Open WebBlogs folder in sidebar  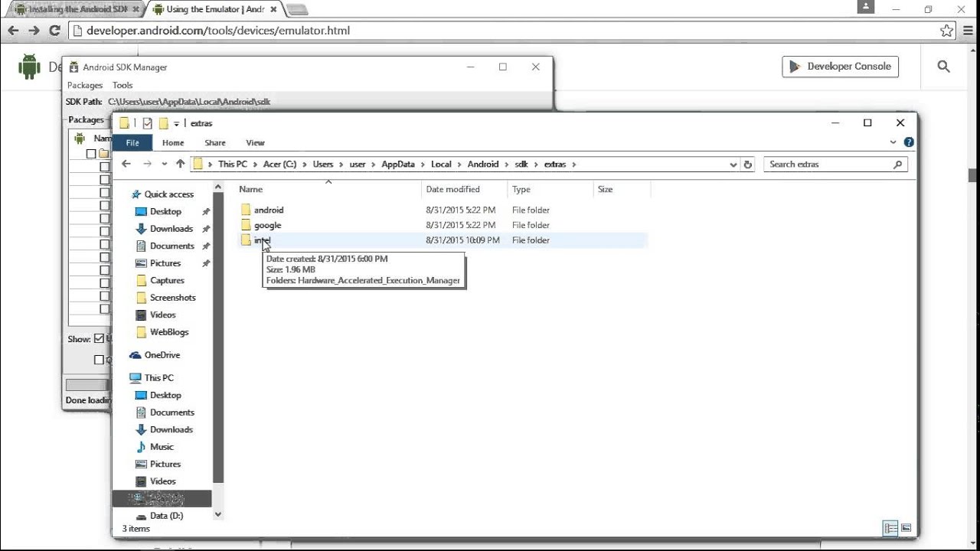tap(168, 332)
